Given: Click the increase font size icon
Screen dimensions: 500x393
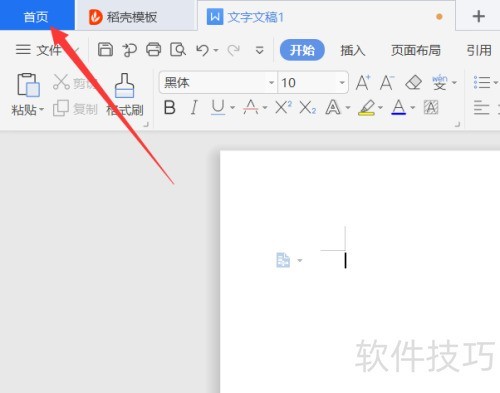Looking at the screenshot, I should coord(363,82).
